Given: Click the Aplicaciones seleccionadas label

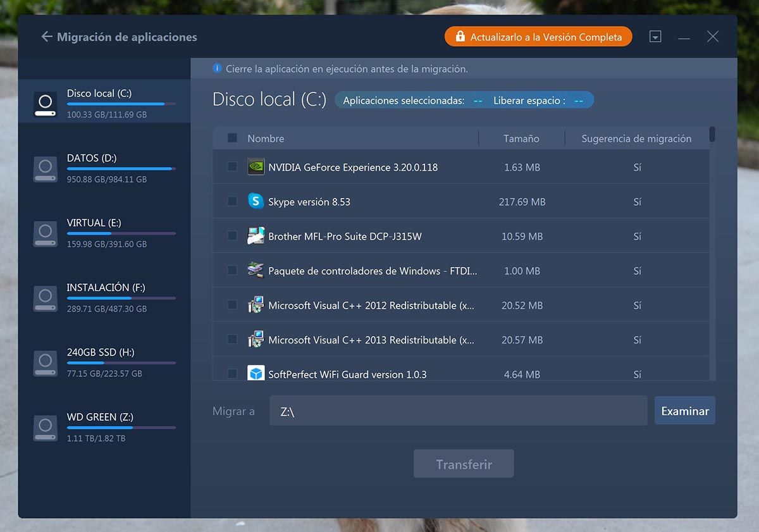Looking at the screenshot, I should pos(404,100).
